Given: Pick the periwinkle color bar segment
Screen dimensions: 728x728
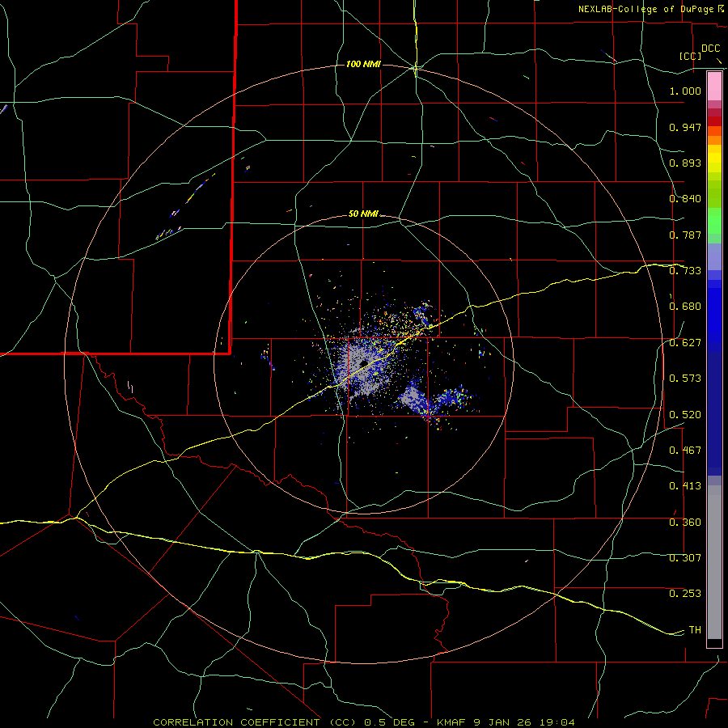Looking at the screenshot, I should click(714, 257).
